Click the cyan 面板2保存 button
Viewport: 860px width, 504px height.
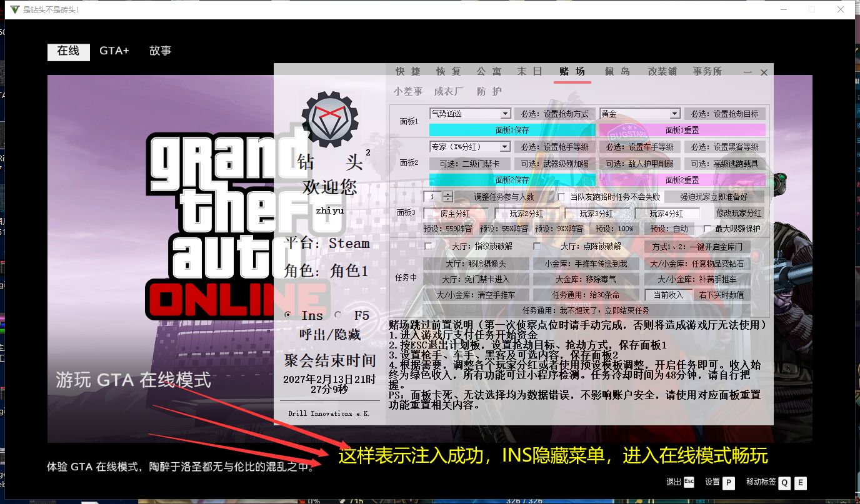(512, 180)
